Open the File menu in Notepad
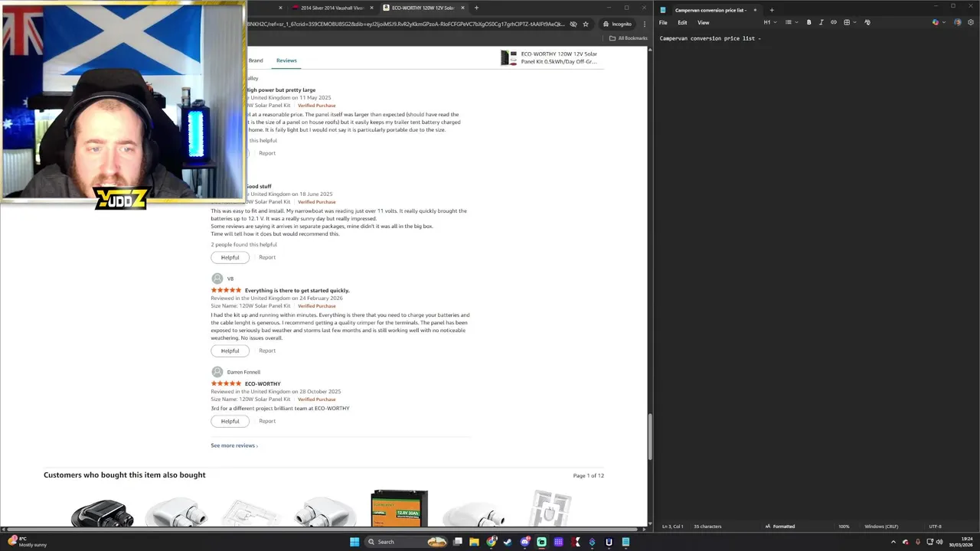This screenshot has width=980, height=551. click(663, 22)
